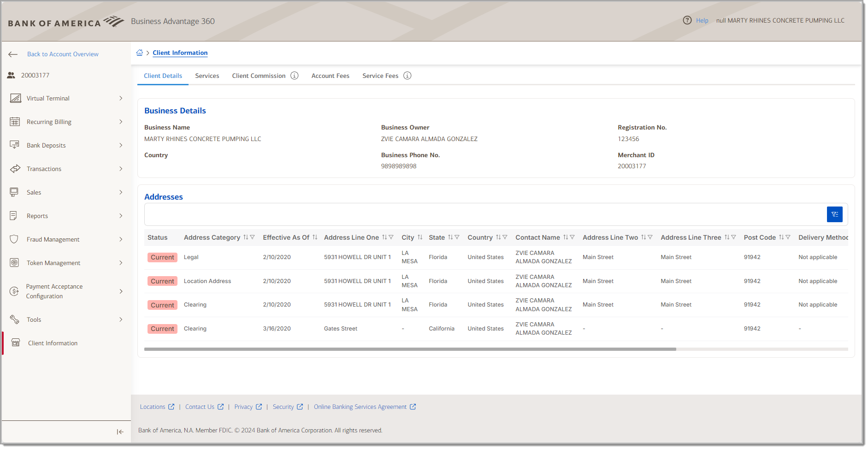Expand the Virtual Terminal menu chevron
This screenshot has height=449, width=868.
[x=120, y=98]
